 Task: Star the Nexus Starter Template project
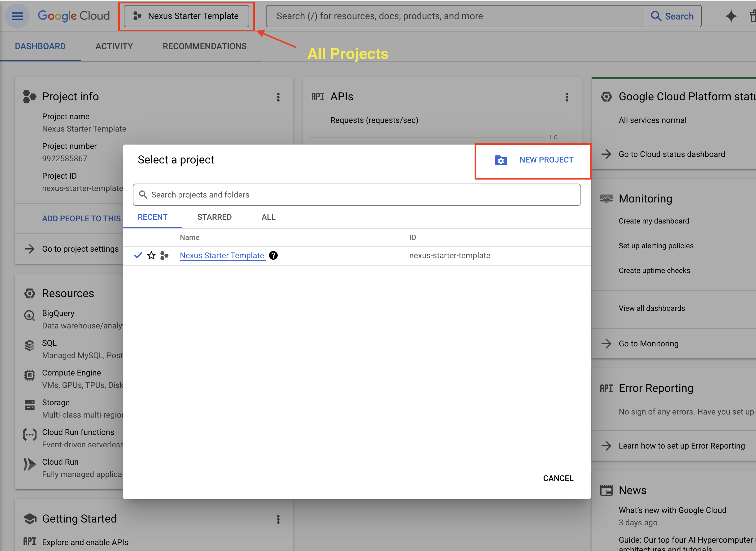pos(151,255)
